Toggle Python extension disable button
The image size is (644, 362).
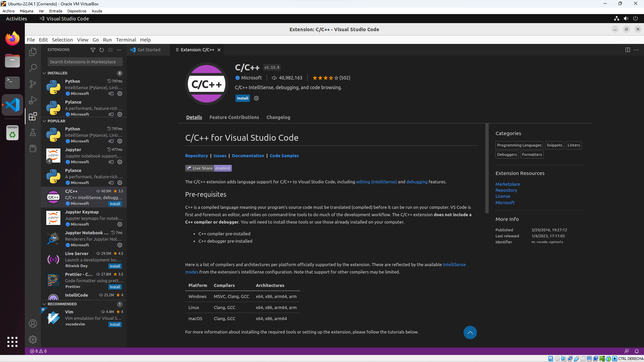111,93
